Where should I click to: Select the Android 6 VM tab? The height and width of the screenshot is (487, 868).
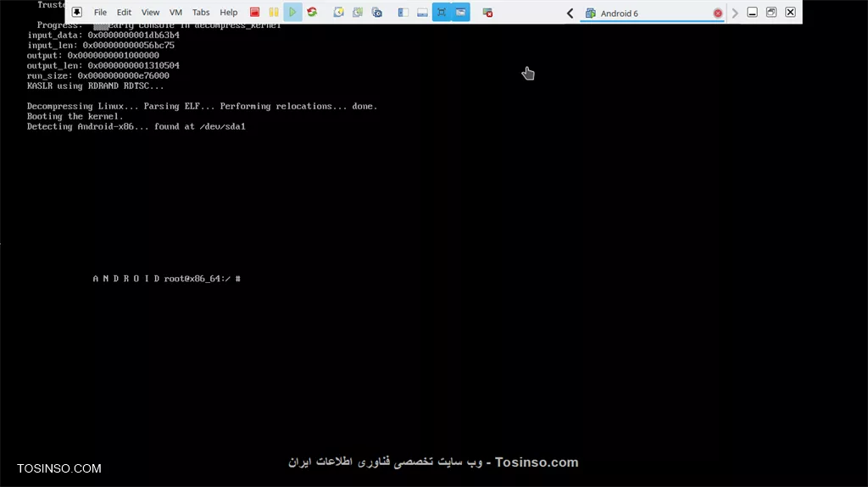652,14
